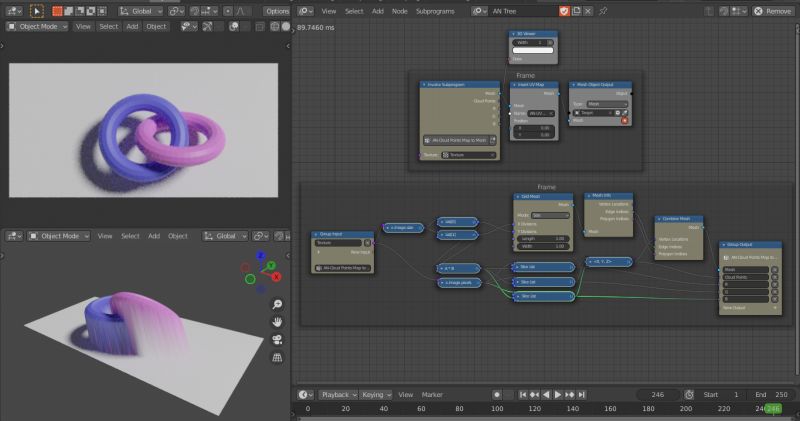
Task: Open node editor snapping options dropdown
Action: (737, 11)
